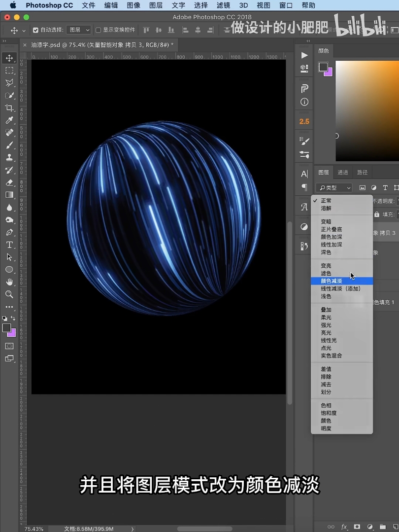Swap foreground and background colors
The height and width of the screenshot is (532, 399).
point(13,318)
